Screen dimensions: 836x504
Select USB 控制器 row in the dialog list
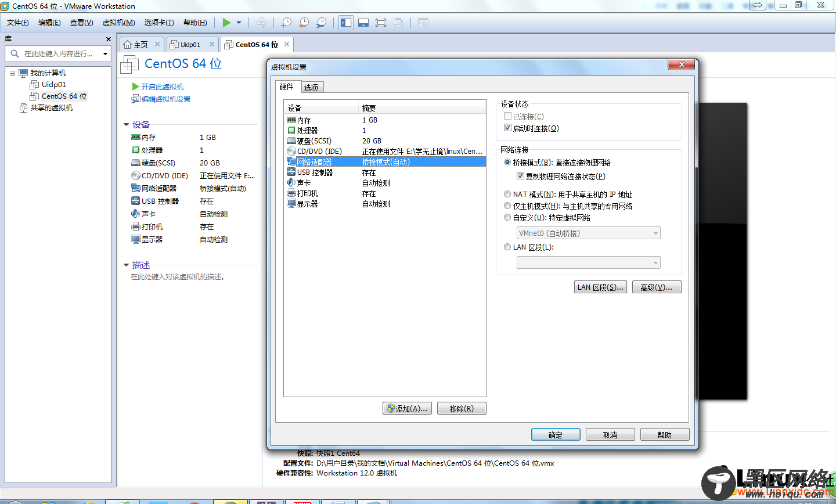click(x=385, y=172)
